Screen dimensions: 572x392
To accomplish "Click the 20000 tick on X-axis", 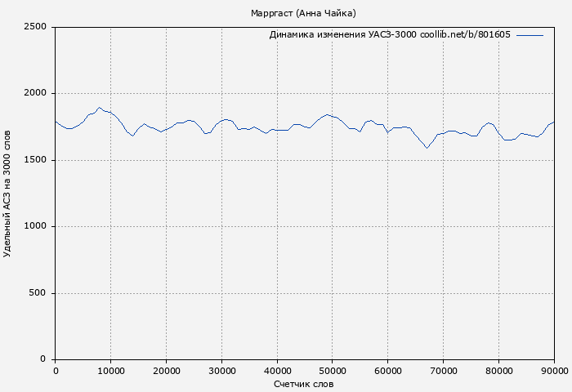I will click(x=166, y=371).
